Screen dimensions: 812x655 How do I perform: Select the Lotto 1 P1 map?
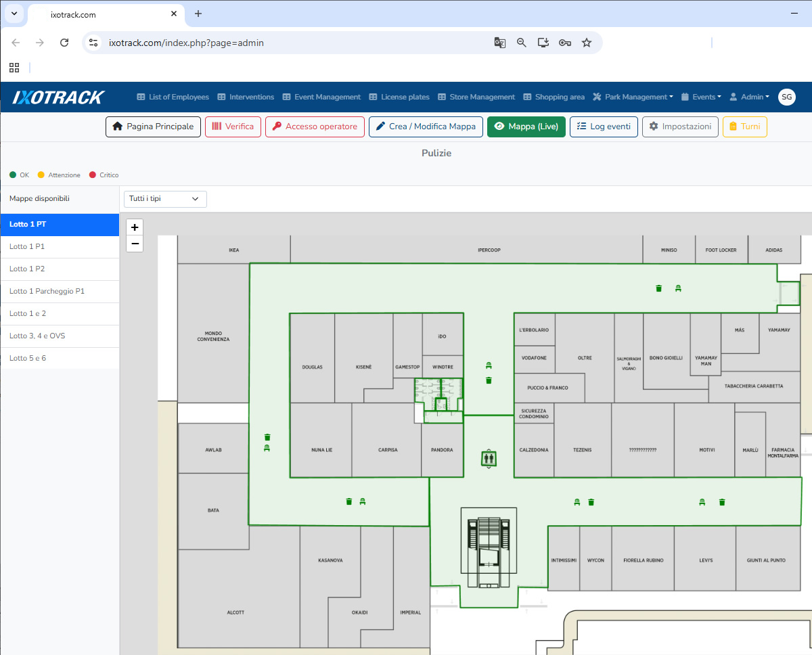60,247
